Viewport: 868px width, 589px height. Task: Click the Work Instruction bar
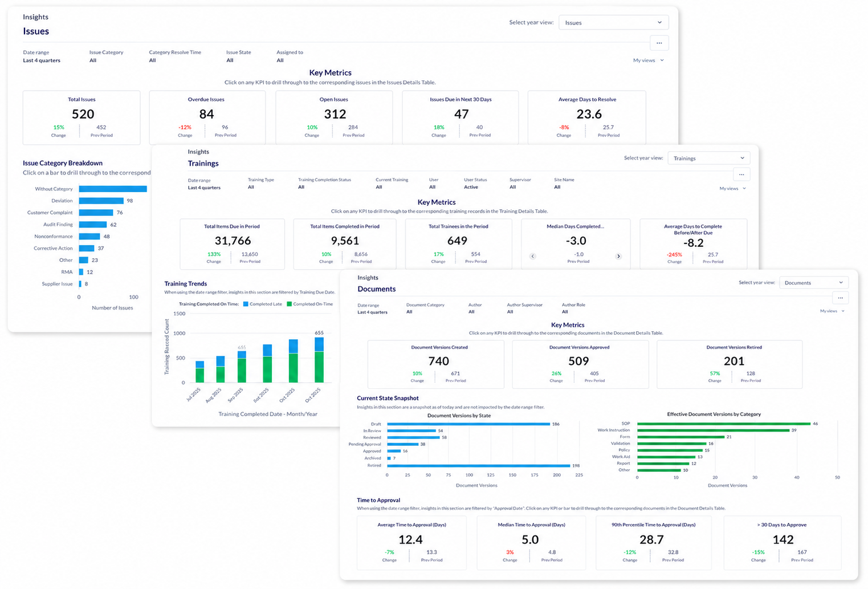[x=714, y=430]
